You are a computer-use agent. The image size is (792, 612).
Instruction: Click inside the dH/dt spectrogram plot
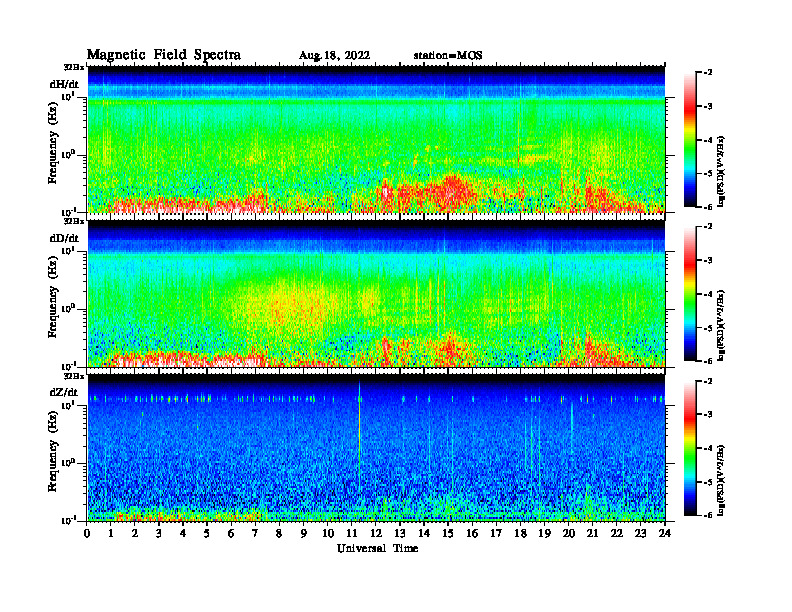376,139
